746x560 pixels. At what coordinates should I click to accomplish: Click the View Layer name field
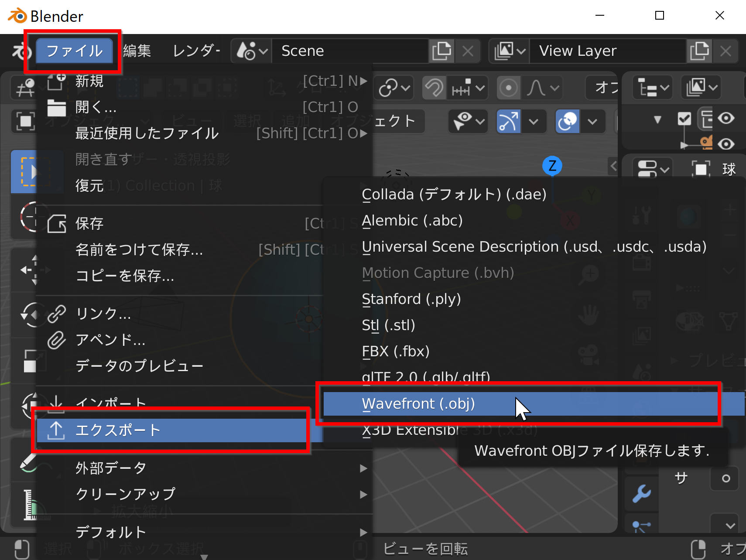pos(608,51)
